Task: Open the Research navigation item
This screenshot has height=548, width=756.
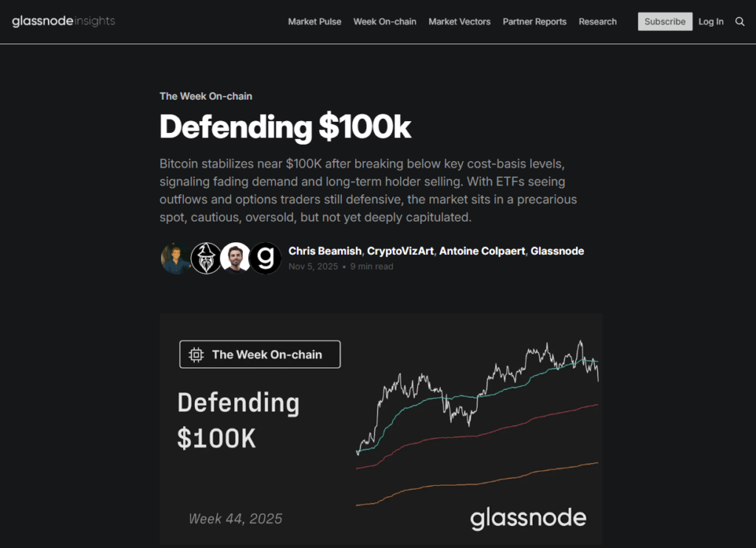Action: point(597,21)
